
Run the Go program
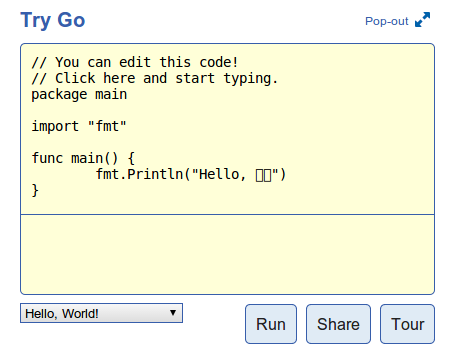271,324
